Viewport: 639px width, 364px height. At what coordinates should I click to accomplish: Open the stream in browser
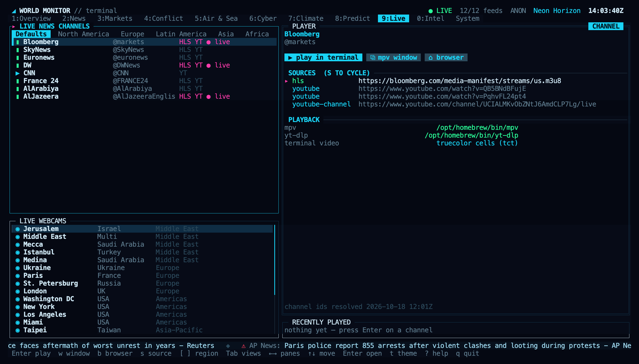pyautogui.click(x=446, y=57)
